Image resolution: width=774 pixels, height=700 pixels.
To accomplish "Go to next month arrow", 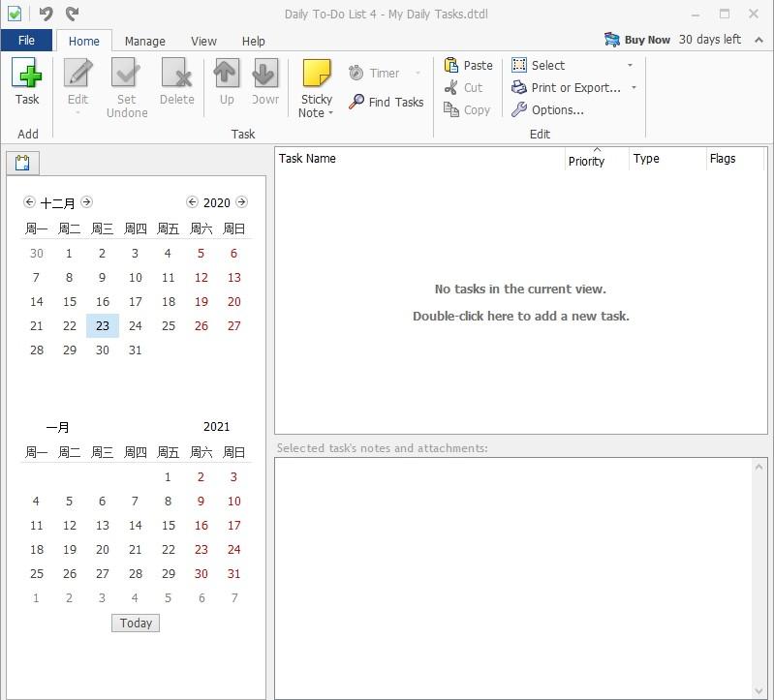I will [x=86, y=201].
